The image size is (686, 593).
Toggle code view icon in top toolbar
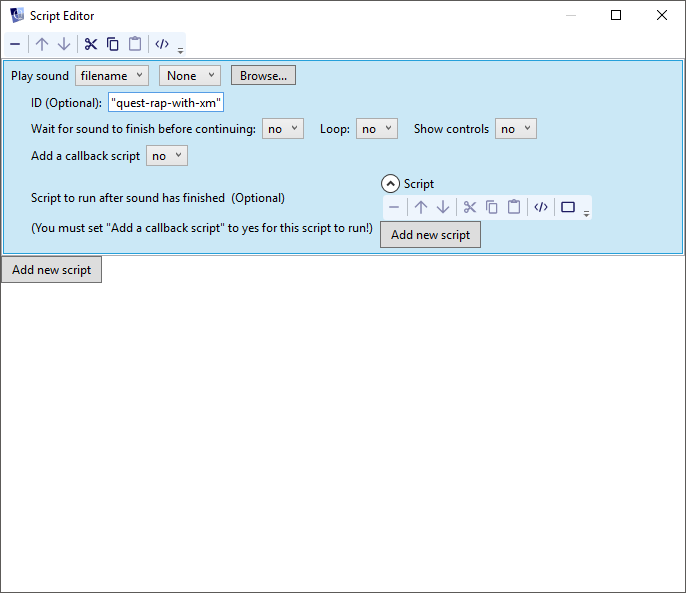click(x=162, y=44)
